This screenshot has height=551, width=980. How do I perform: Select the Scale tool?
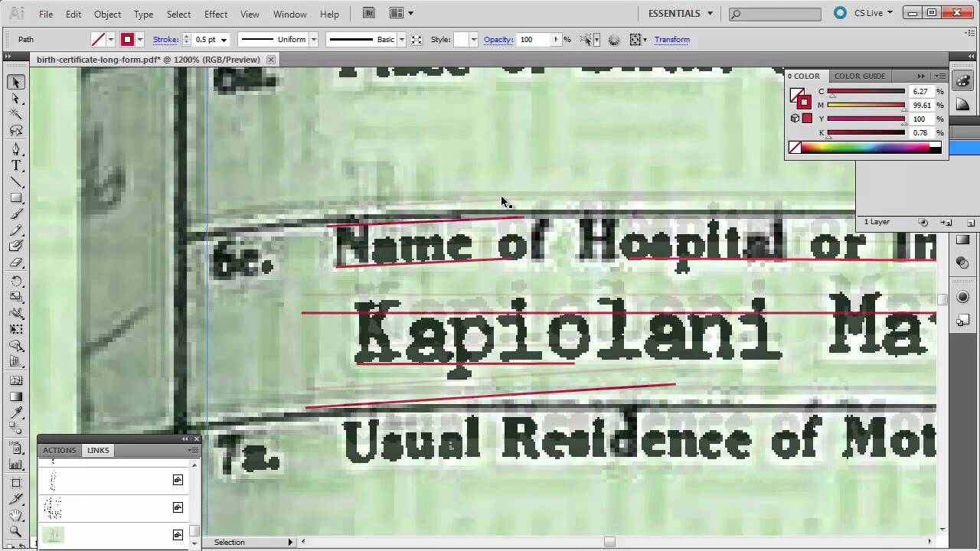(16, 297)
